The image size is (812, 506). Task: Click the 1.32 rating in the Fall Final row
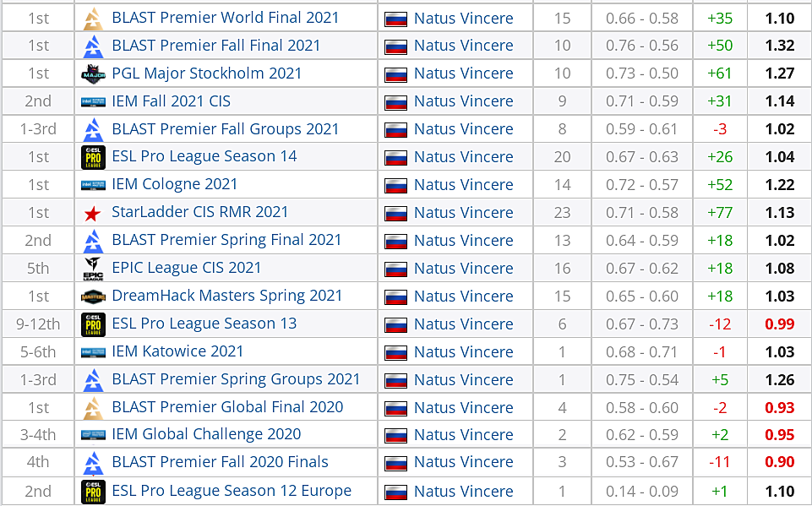click(x=779, y=46)
